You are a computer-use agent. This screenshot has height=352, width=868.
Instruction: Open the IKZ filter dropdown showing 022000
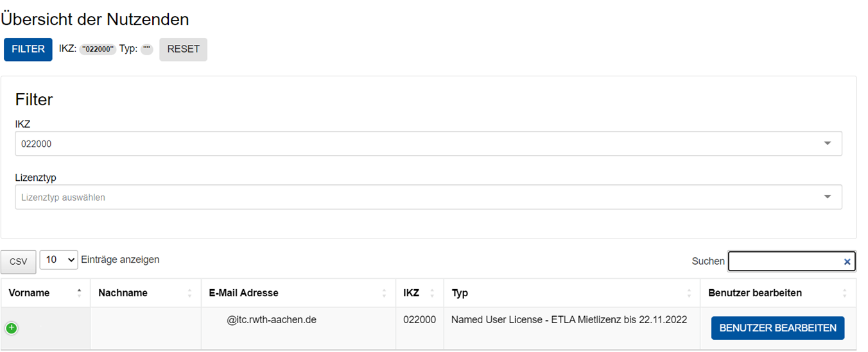pos(428,144)
